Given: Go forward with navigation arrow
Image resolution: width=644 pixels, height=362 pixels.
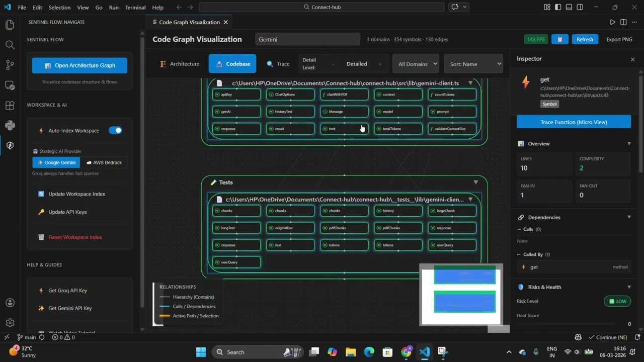Looking at the screenshot, I should (x=190, y=7).
